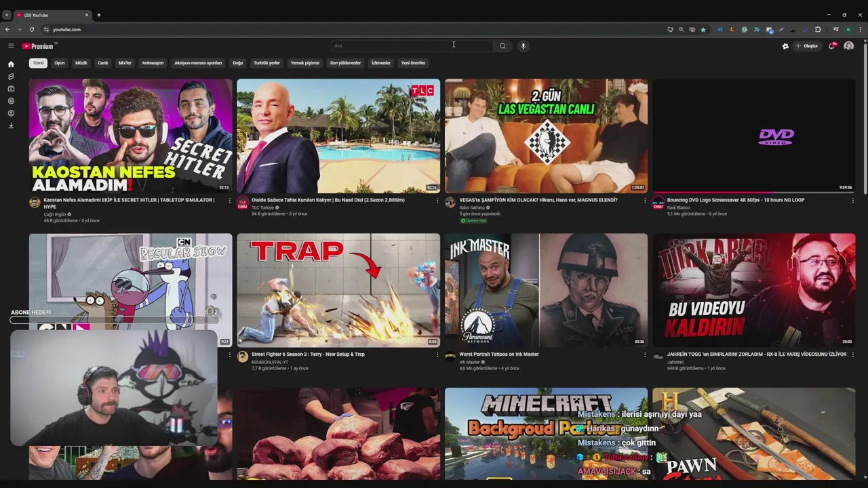Open options for Kaostan Nefes Alamadım video
868x488 pixels.
229,201
